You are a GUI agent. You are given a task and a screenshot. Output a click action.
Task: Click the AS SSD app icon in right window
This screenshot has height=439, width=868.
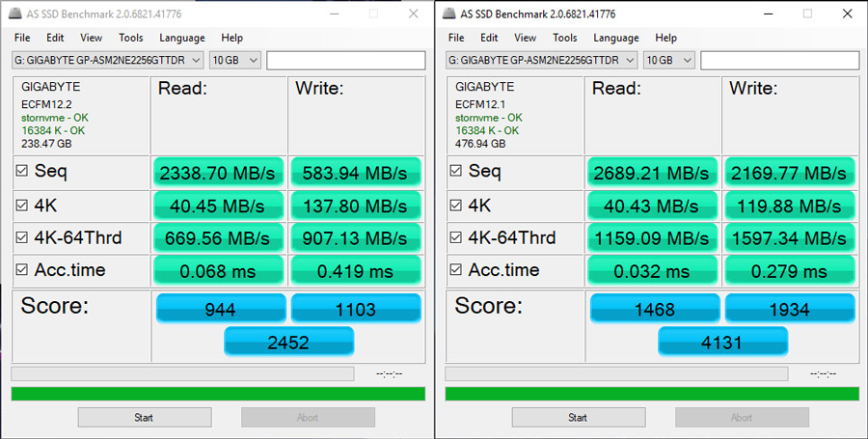click(x=449, y=14)
